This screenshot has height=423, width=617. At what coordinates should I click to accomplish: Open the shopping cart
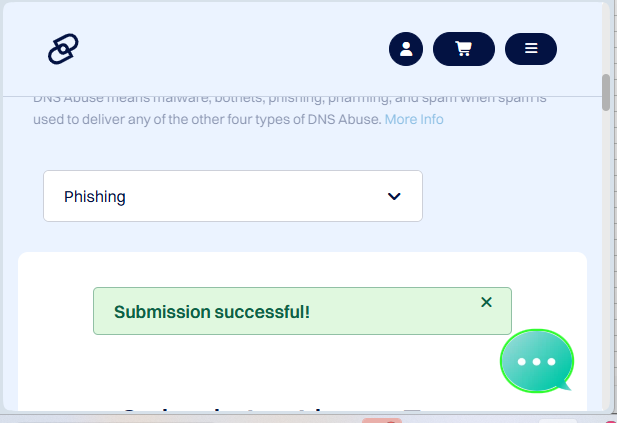463,49
